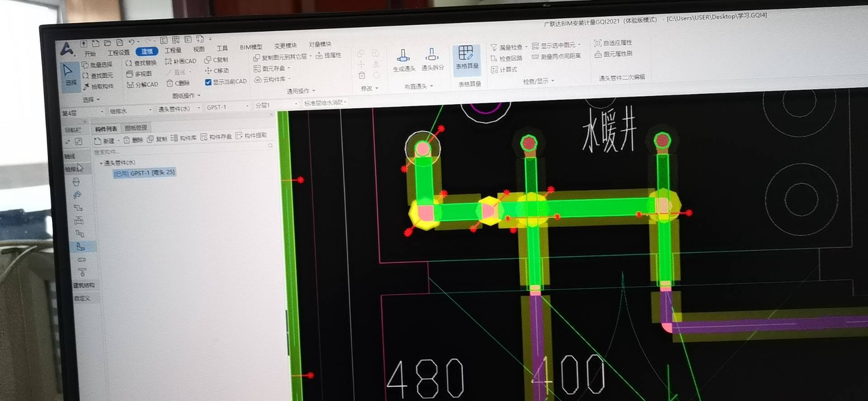
Task: Click 建筑结构 in navigation bar
Action: [84, 285]
